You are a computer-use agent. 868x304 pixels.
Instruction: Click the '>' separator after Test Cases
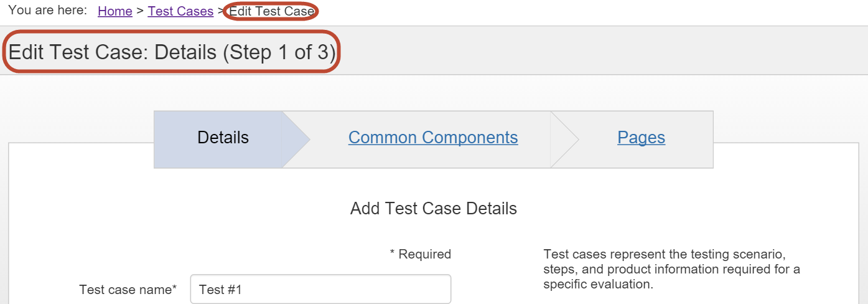(221, 11)
